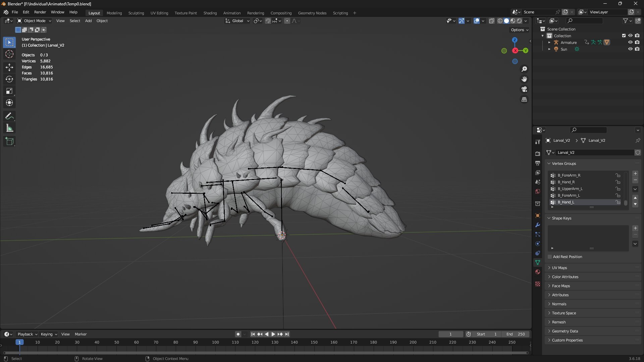Open the Options button in viewport
The image size is (644, 362).
tap(520, 30)
